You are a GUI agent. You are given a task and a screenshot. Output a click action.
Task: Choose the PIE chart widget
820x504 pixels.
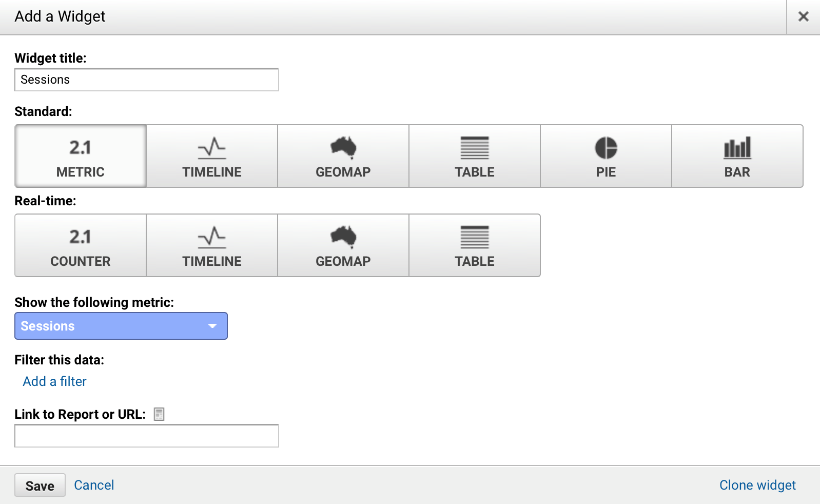pyautogui.click(x=606, y=156)
